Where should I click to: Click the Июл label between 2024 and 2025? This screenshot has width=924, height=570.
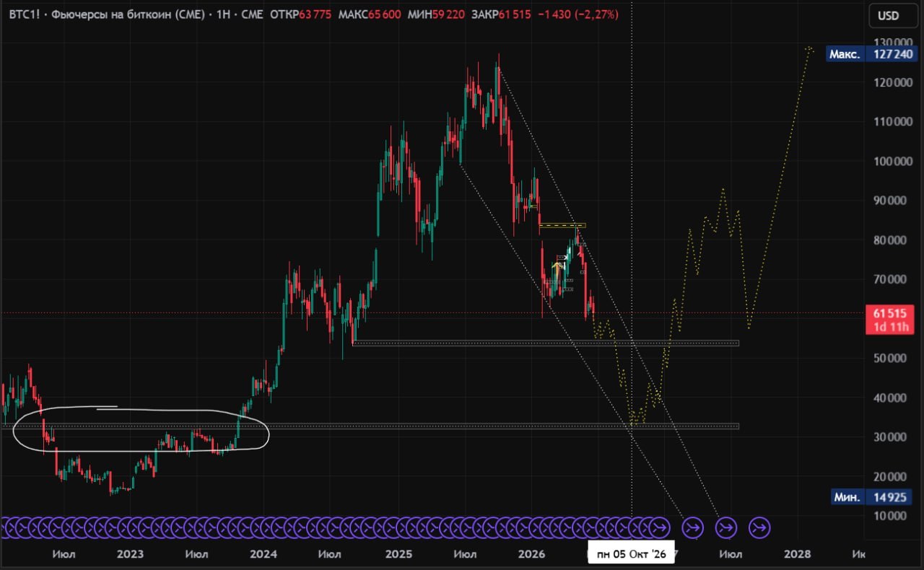click(330, 554)
